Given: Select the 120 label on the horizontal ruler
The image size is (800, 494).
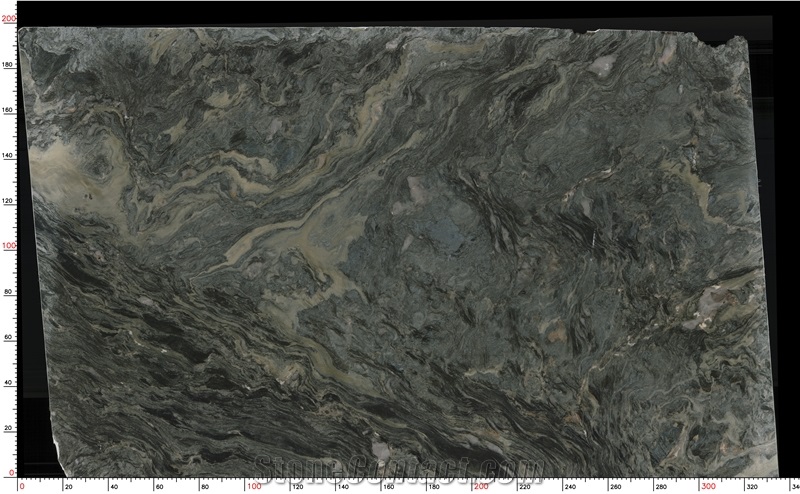Looking at the screenshot, I should pyautogui.click(x=297, y=487).
